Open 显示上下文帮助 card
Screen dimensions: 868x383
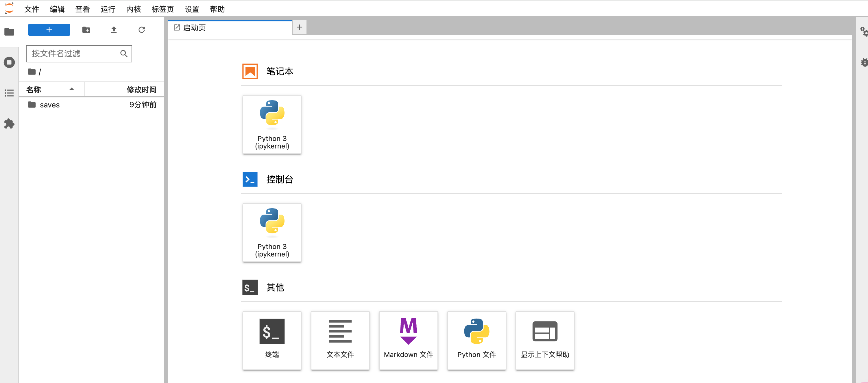[545, 341]
